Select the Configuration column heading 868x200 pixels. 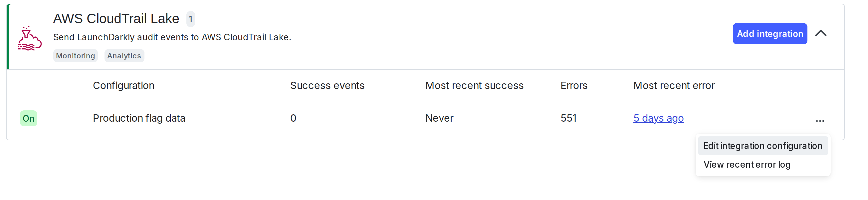click(123, 86)
